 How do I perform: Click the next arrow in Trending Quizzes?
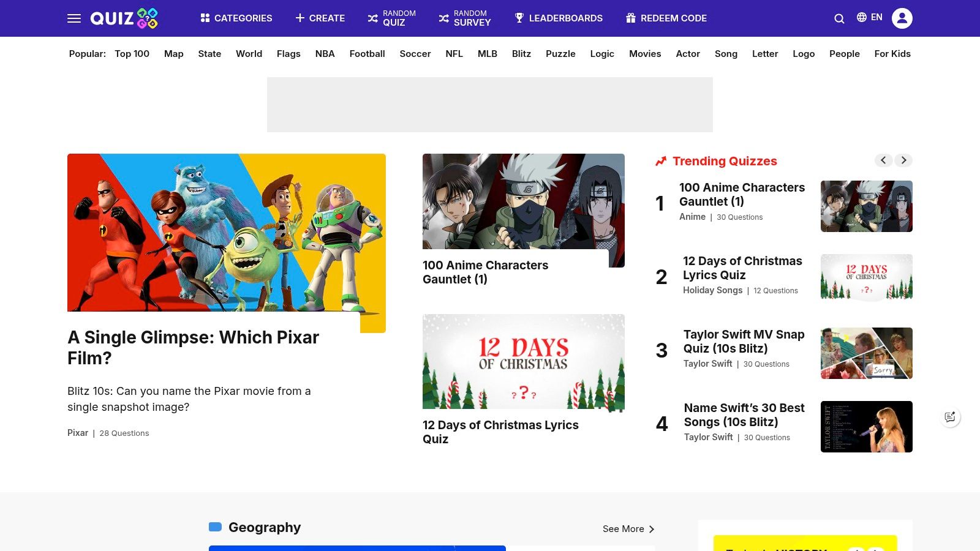click(x=903, y=160)
